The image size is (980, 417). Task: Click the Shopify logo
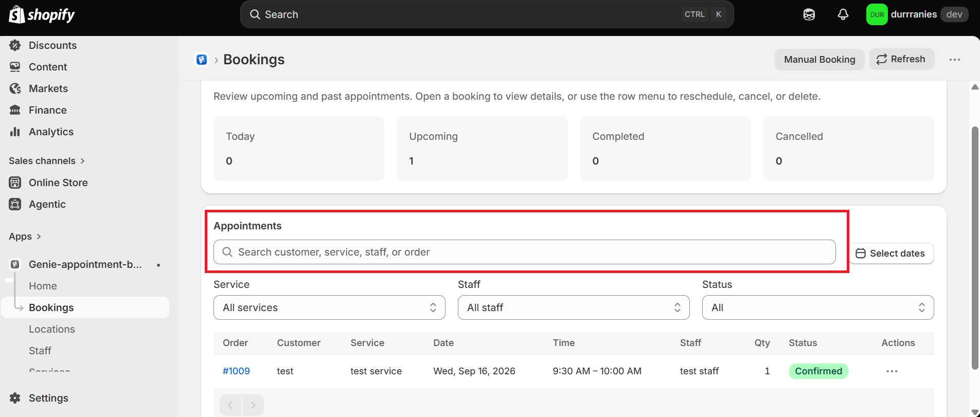42,14
